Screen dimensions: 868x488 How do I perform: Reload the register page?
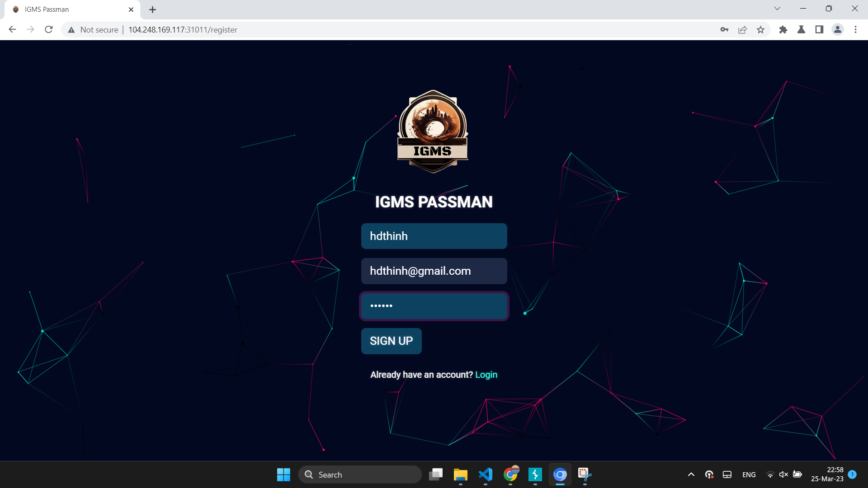(x=49, y=30)
